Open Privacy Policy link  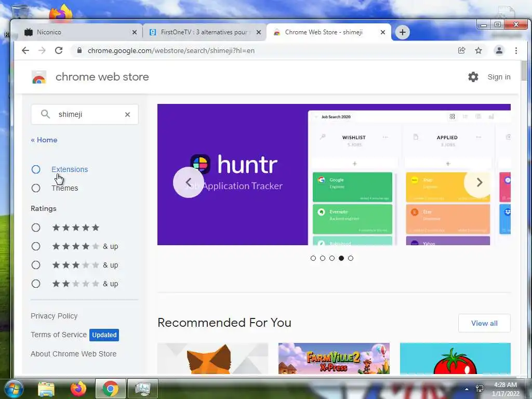tap(54, 316)
